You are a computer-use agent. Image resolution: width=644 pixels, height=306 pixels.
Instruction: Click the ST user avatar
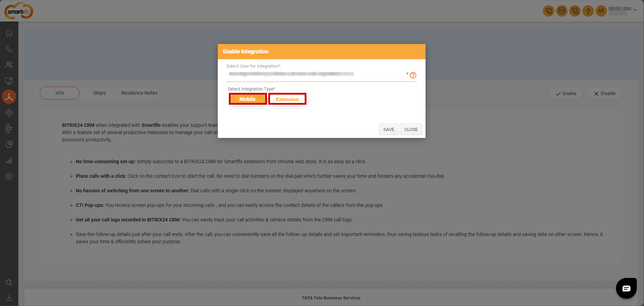(601, 11)
